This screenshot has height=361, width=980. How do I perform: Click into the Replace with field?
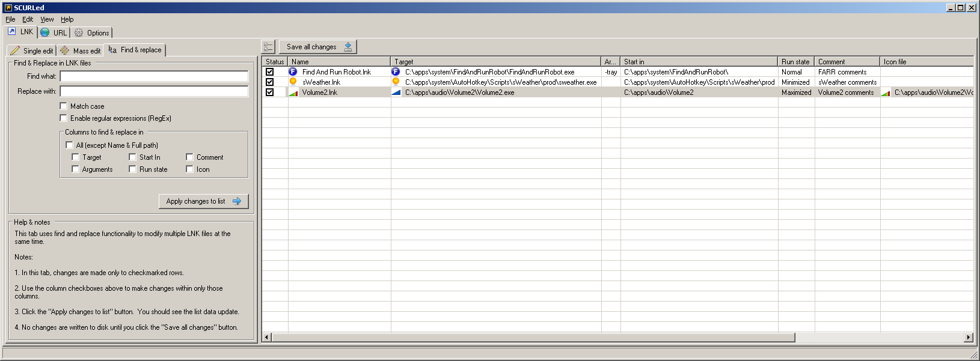154,91
